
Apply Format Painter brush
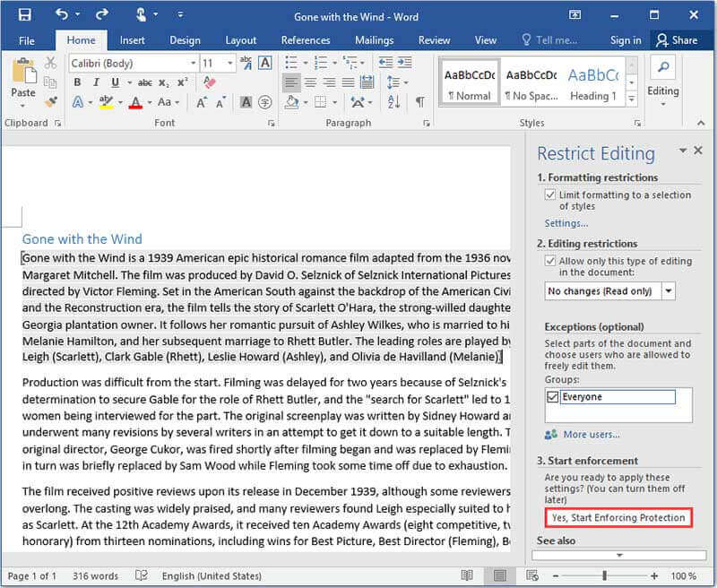51,101
